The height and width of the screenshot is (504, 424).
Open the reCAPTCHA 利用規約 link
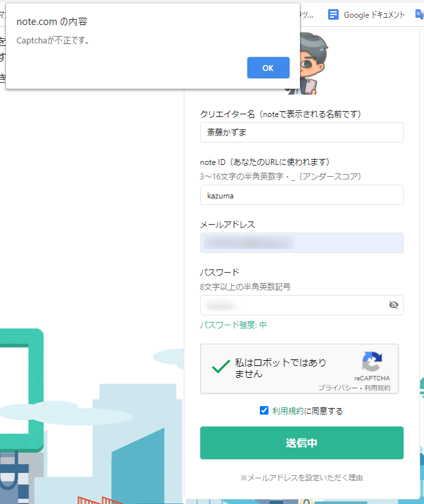tap(377, 388)
